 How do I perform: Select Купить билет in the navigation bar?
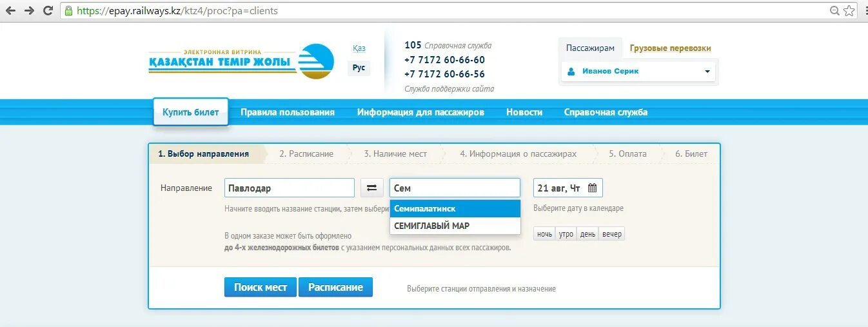[x=191, y=112]
